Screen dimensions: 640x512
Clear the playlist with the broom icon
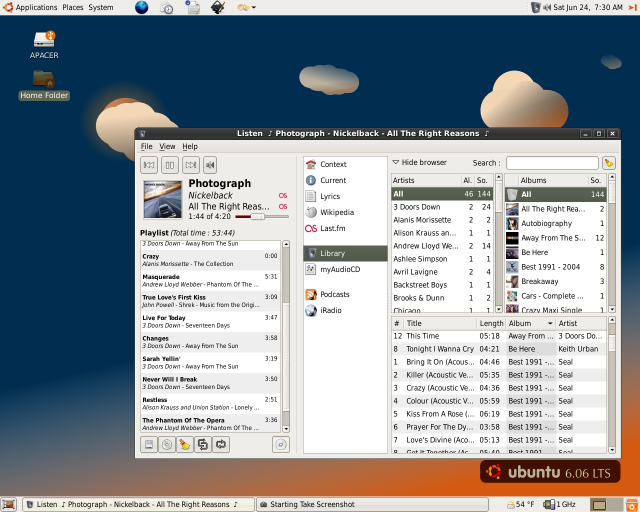coord(184,444)
